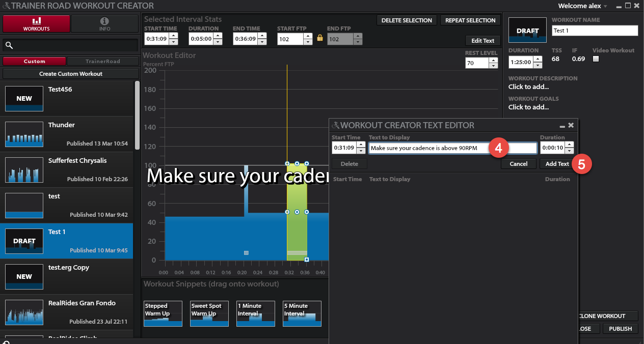Increase text Duration 0:00:10 up arrow
The height and width of the screenshot is (344, 644).
point(570,145)
